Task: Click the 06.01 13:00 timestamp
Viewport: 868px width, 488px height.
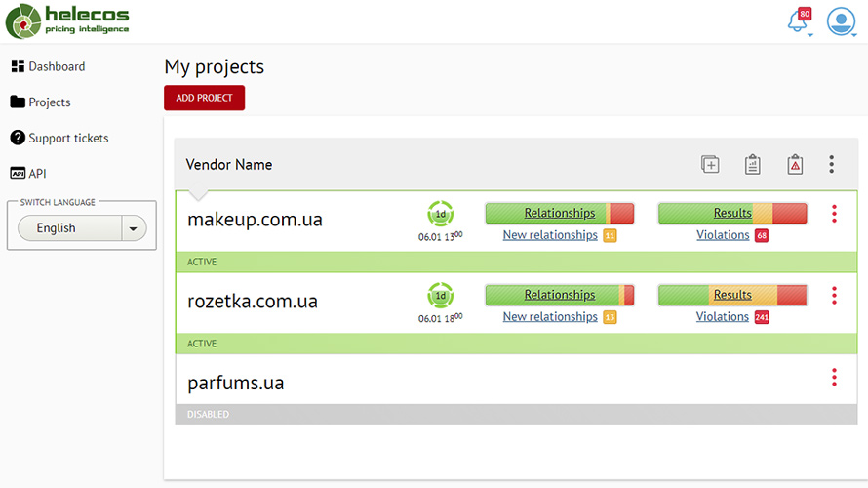Action: [440, 236]
